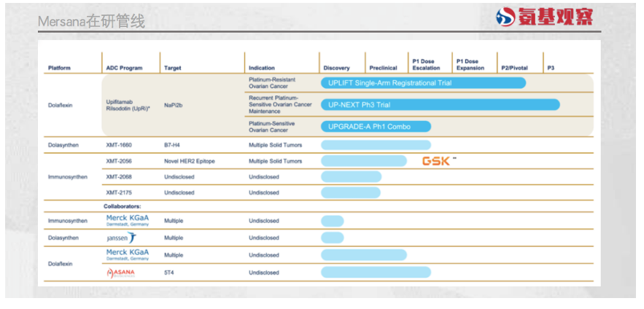Click the Merck KGaA logo in the Dolaflexin row
Image resolution: width=644 pixels, height=309 pixels.
pos(128,254)
